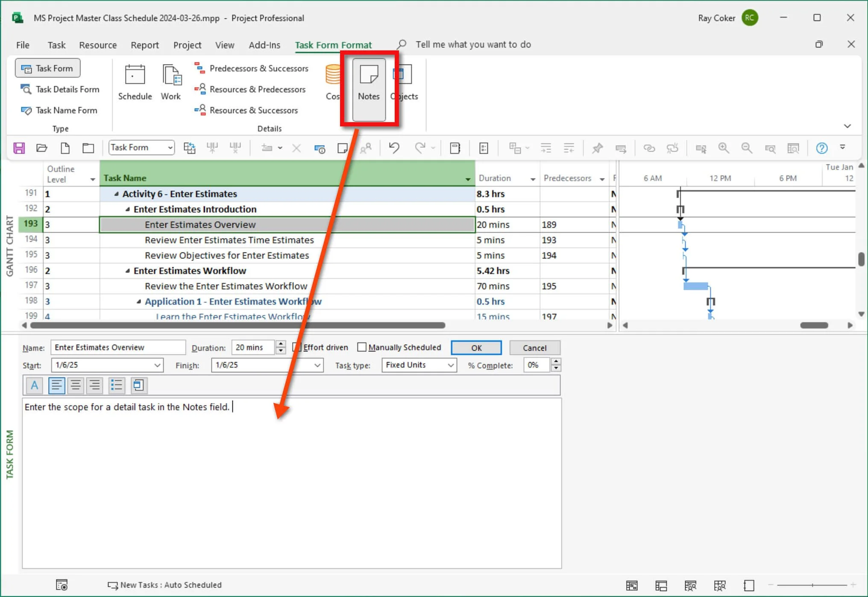Screen dimensions: 868x597
Task: Open the Task type Fixed Units dropdown
Action: (450, 365)
